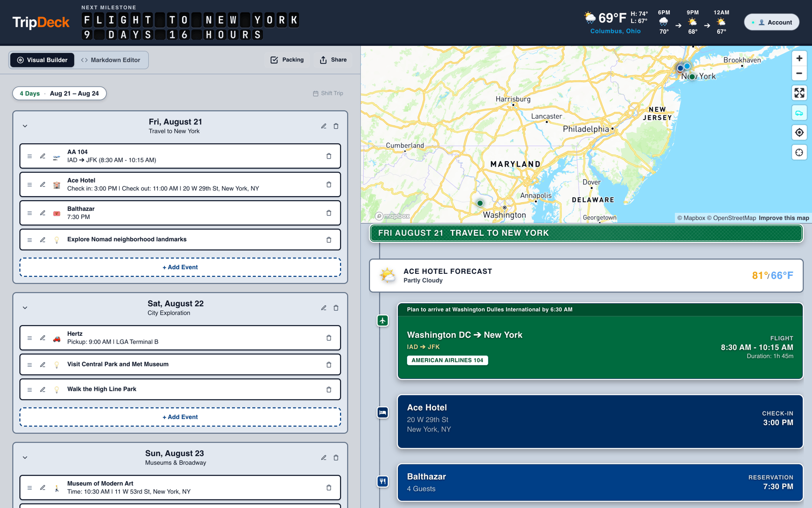Delete the Ace Hotel event
The height and width of the screenshot is (508, 812).
[x=329, y=184]
